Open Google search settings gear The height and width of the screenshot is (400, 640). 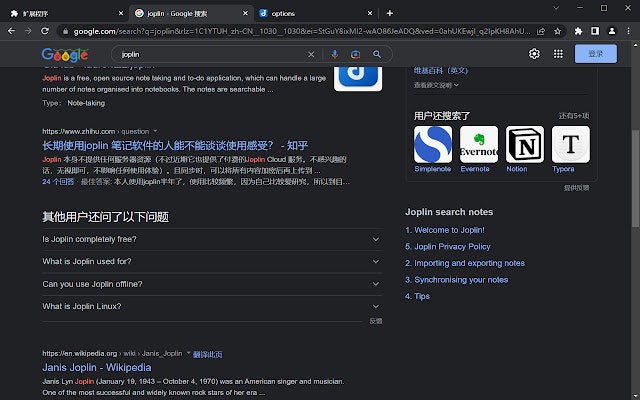click(534, 54)
